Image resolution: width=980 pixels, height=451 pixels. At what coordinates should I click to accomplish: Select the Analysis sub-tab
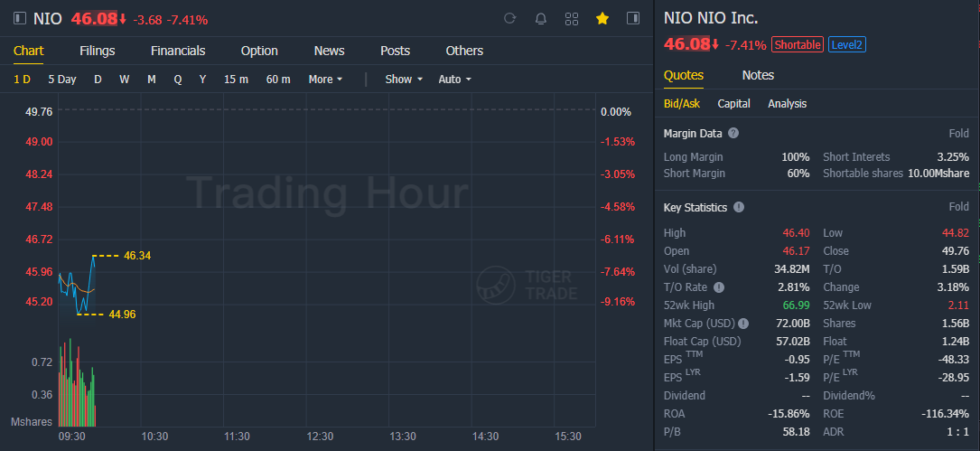787,104
